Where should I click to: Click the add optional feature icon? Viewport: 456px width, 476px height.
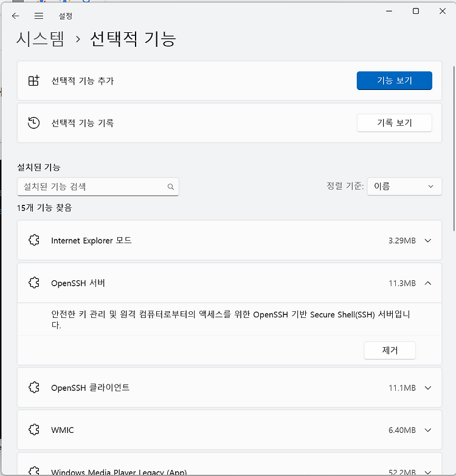pos(33,81)
